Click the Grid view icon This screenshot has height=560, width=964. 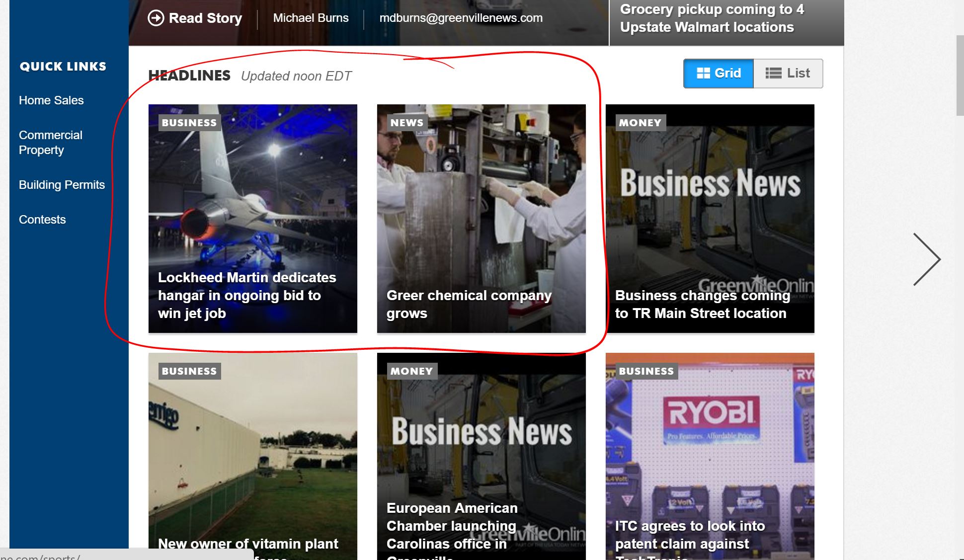pyautogui.click(x=703, y=74)
